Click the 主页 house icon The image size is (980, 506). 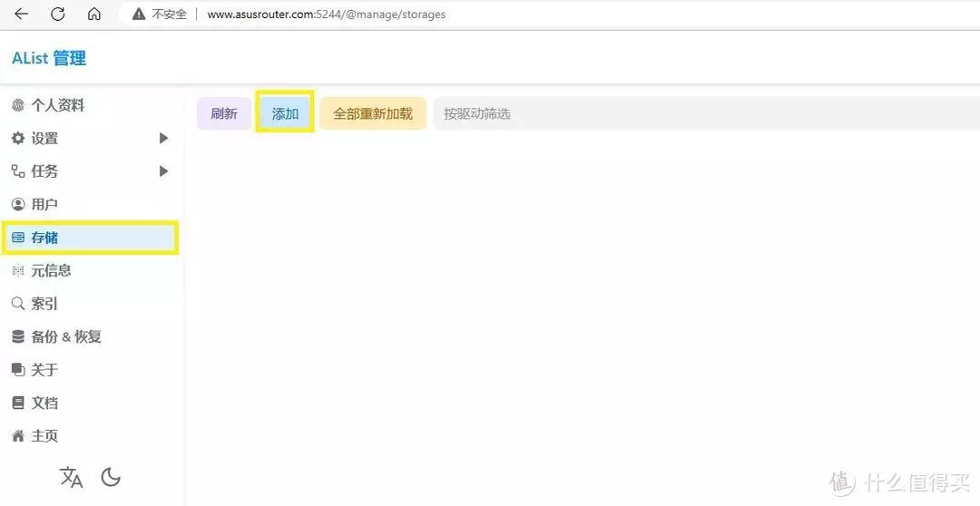click(x=18, y=435)
